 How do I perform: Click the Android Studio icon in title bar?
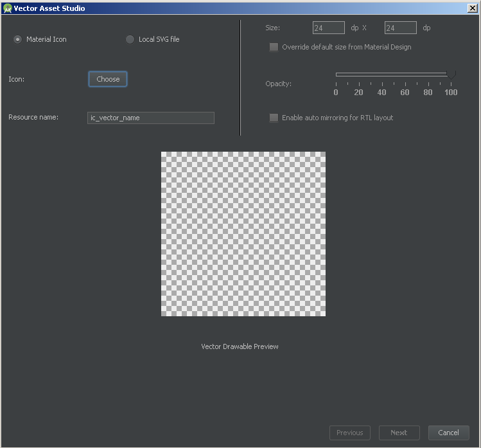pyautogui.click(x=7, y=8)
